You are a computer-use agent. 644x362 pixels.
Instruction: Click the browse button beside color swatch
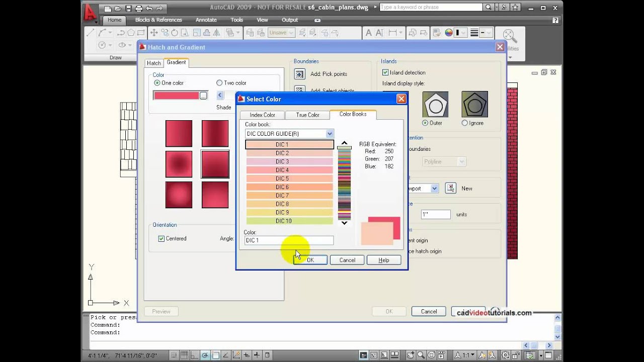click(x=203, y=96)
